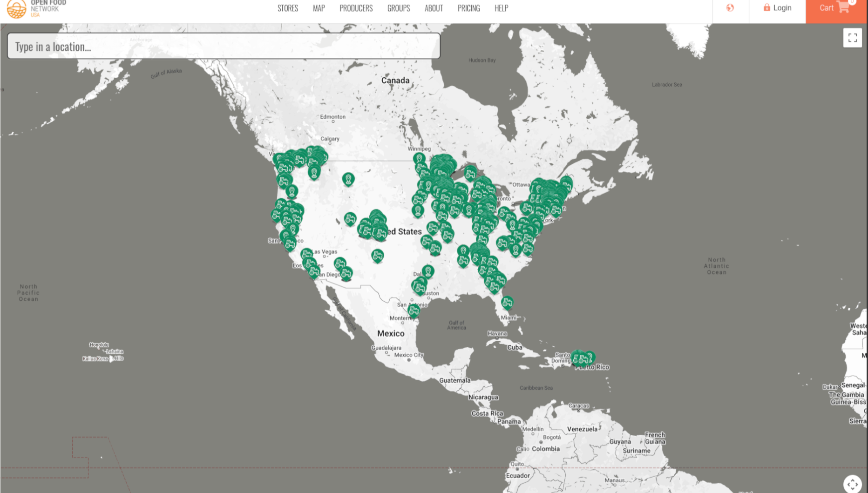Screen dimensions: 868x493
Task: Open the globe language selector
Action: click(x=730, y=8)
